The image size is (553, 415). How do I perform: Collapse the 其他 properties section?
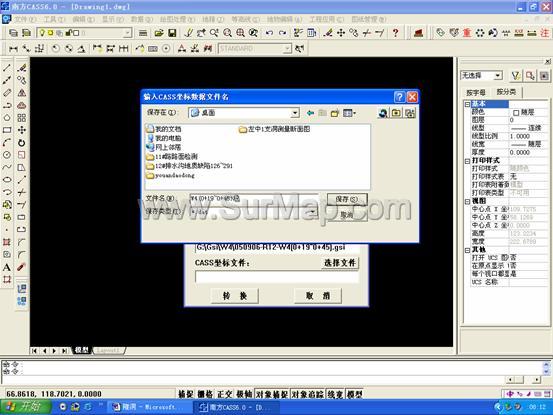467,250
